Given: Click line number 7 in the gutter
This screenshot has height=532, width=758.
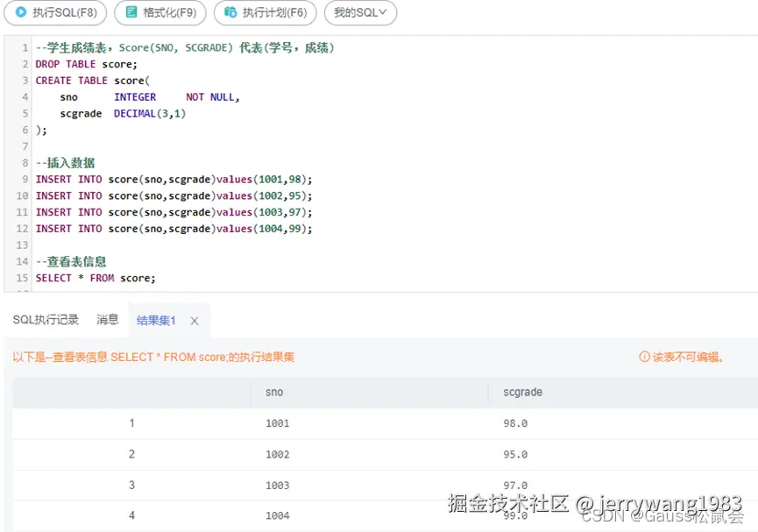Looking at the screenshot, I should (25, 146).
